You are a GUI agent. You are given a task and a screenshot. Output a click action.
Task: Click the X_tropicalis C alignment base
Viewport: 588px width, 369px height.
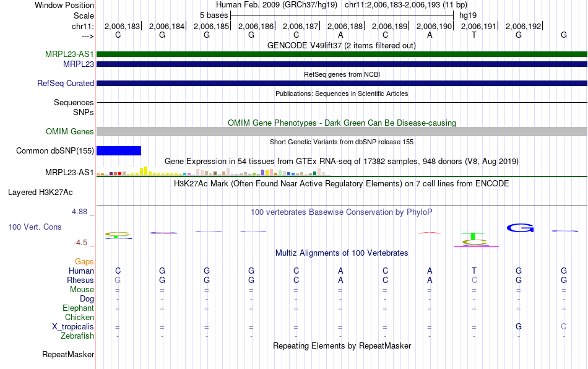(x=564, y=327)
